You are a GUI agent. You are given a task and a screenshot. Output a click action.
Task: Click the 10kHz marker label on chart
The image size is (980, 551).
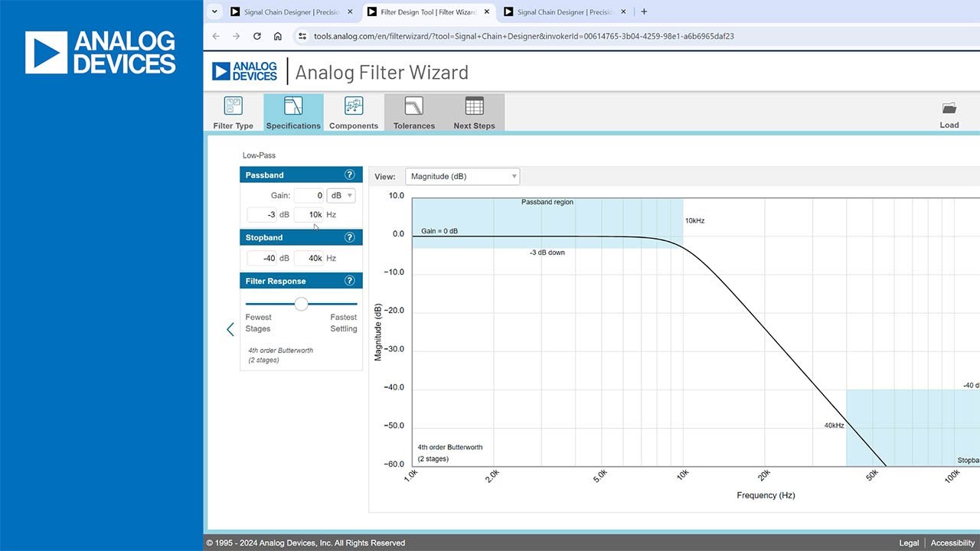pyautogui.click(x=694, y=220)
